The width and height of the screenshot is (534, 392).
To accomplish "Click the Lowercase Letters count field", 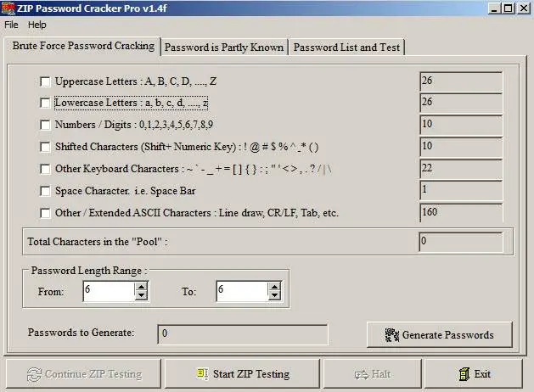I will [461, 103].
